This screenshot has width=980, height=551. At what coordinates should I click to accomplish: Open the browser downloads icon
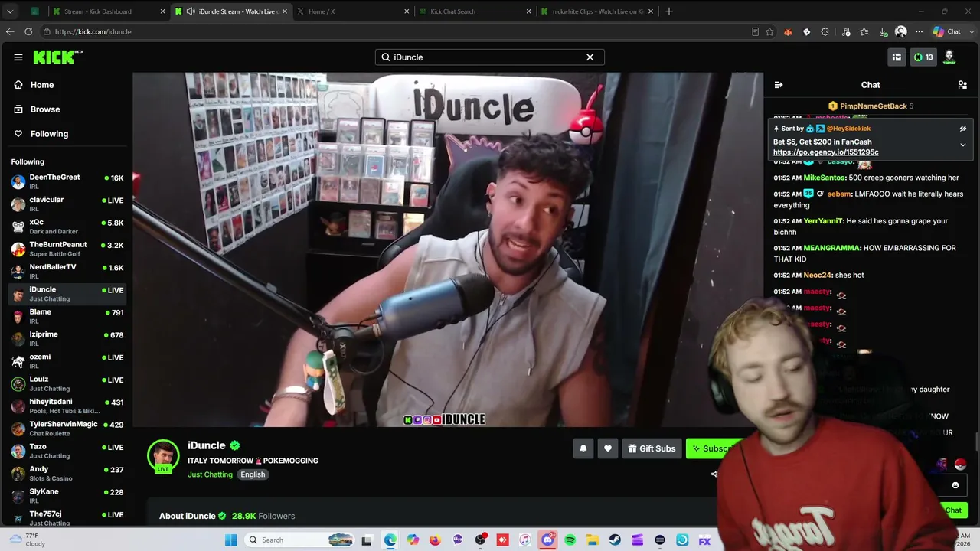[883, 31]
